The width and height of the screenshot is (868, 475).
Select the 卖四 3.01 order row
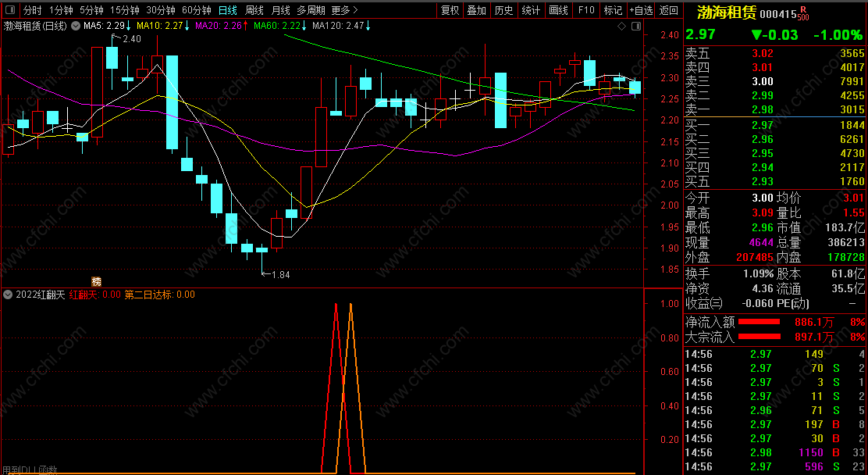point(775,68)
